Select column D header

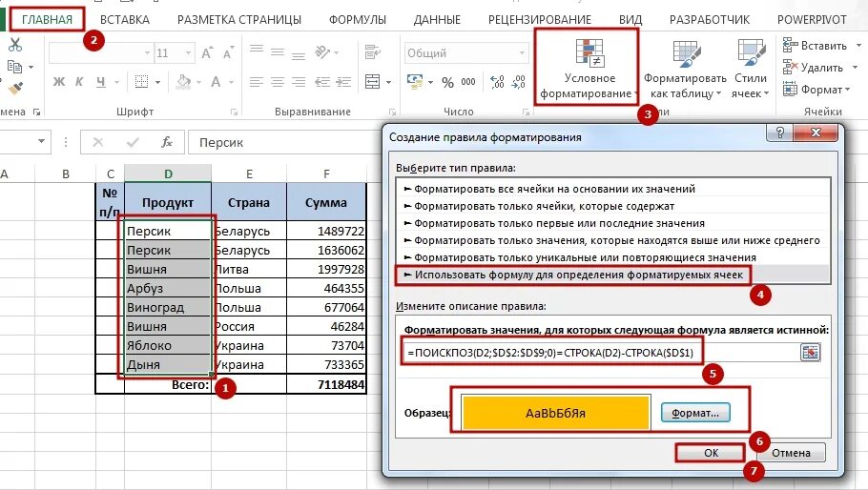168,174
